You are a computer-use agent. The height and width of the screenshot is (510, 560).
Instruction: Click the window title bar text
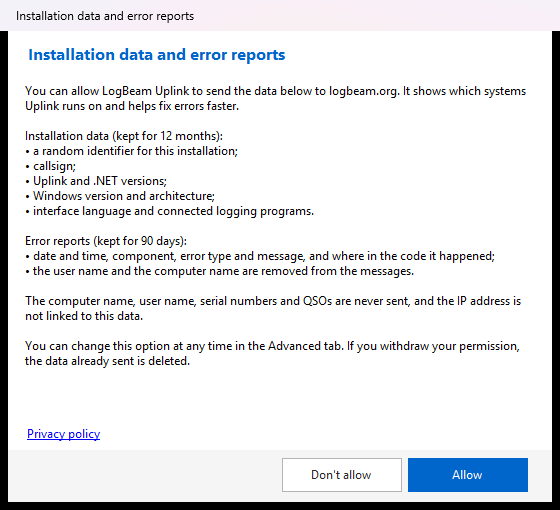[x=105, y=16]
